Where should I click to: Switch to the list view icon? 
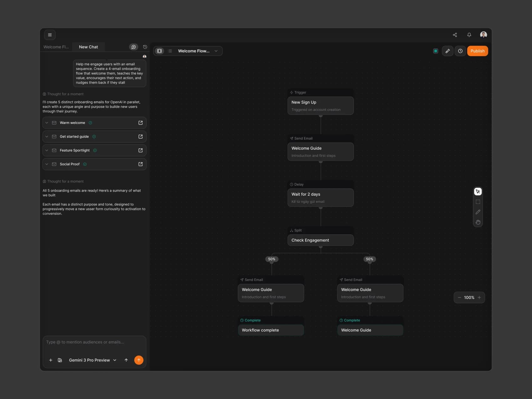[x=170, y=51]
